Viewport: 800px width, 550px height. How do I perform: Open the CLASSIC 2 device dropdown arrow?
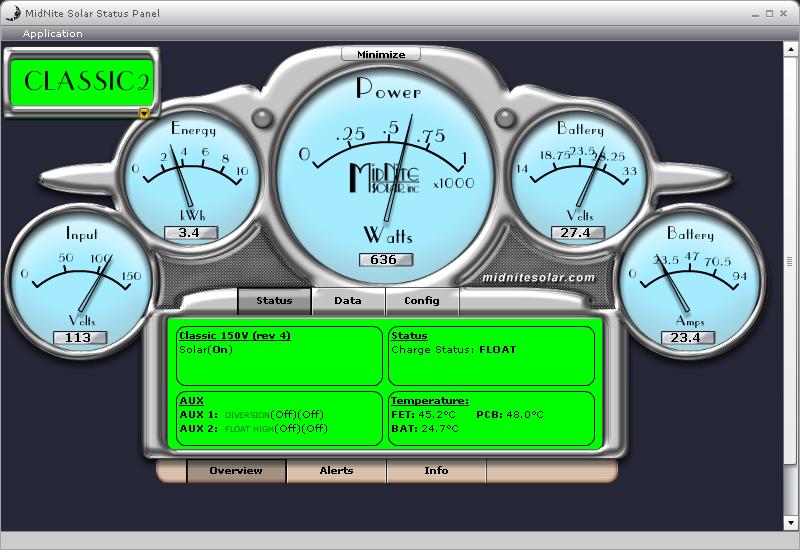144,113
